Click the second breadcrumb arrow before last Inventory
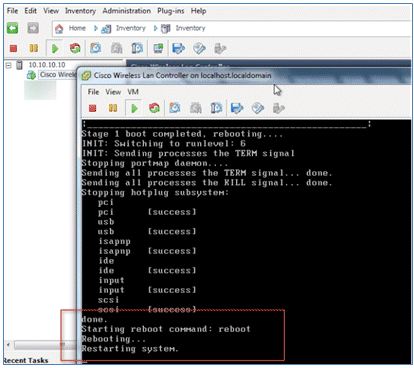The image size is (414, 368). point(156,29)
